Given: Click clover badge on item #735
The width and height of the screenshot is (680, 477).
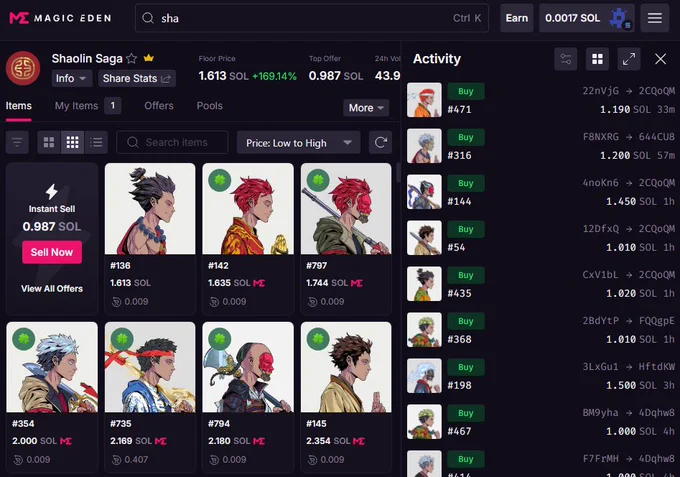Looking at the screenshot, I should 122,339.
